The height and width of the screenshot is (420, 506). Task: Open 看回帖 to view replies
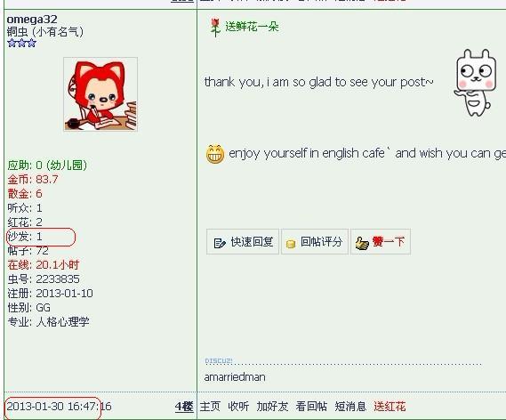click(x=311, y=406)
